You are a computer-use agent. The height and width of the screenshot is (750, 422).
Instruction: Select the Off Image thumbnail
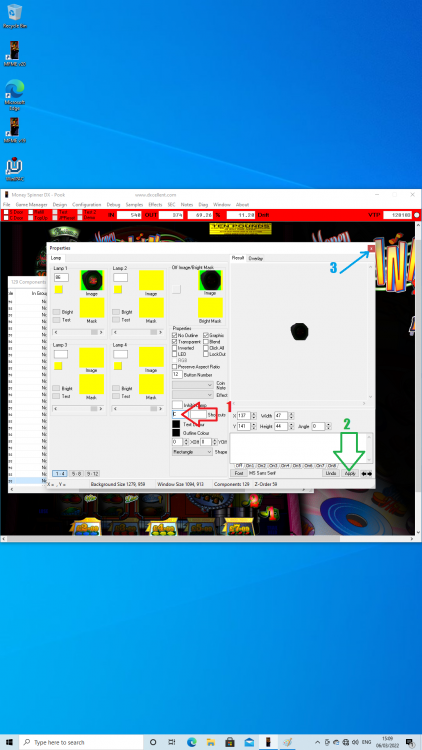click(x=210, y=280)
